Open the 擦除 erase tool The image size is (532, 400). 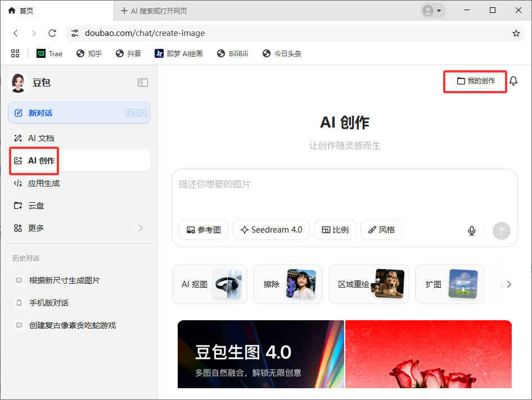click(x=287, y=284)
